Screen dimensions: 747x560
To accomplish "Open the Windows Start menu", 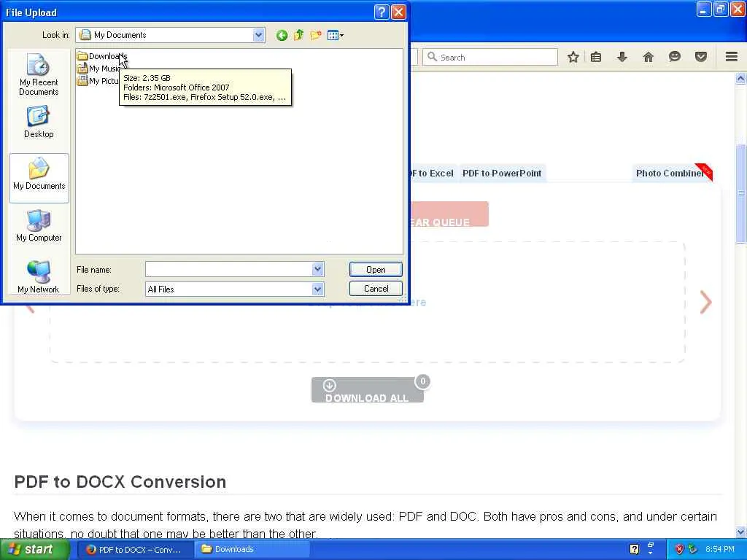I will click(x=34, y=550).
